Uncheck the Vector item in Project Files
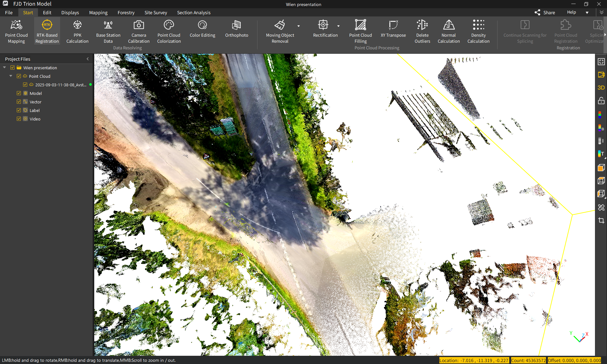Screen dimensions: 607x364 pos(19,102)
